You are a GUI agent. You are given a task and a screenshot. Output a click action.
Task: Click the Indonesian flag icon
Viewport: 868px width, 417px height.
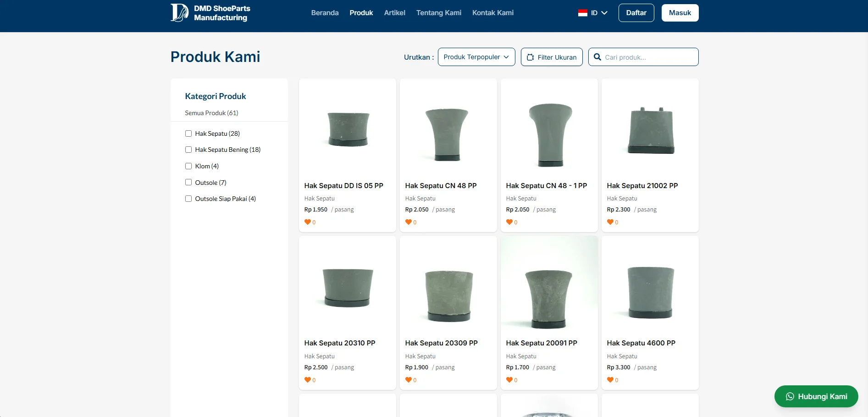[x=582, y=13]
